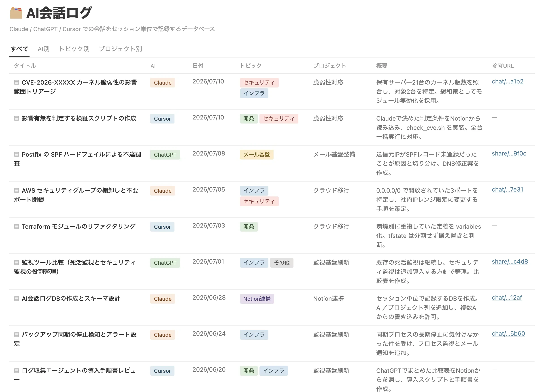Click the date 2026/07/08
544x392 pixels.
pyautogui.click(x=209, y=153)
